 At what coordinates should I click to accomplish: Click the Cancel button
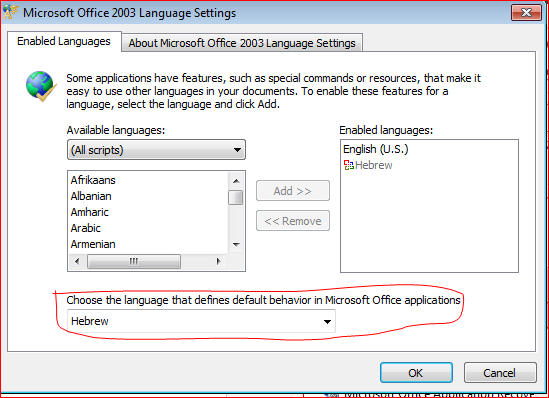pos(500,373)
